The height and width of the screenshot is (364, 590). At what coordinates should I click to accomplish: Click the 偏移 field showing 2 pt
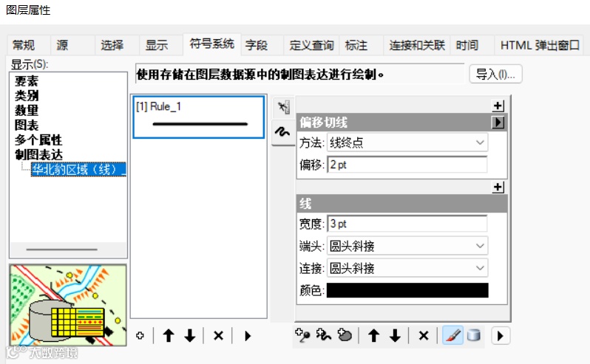coord(407,165)
